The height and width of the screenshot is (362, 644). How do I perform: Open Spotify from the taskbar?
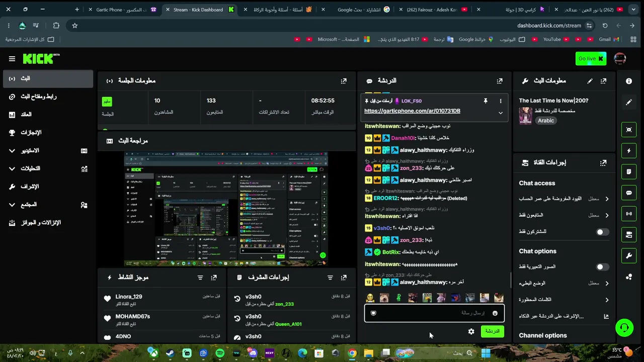[x=220, y=353]
